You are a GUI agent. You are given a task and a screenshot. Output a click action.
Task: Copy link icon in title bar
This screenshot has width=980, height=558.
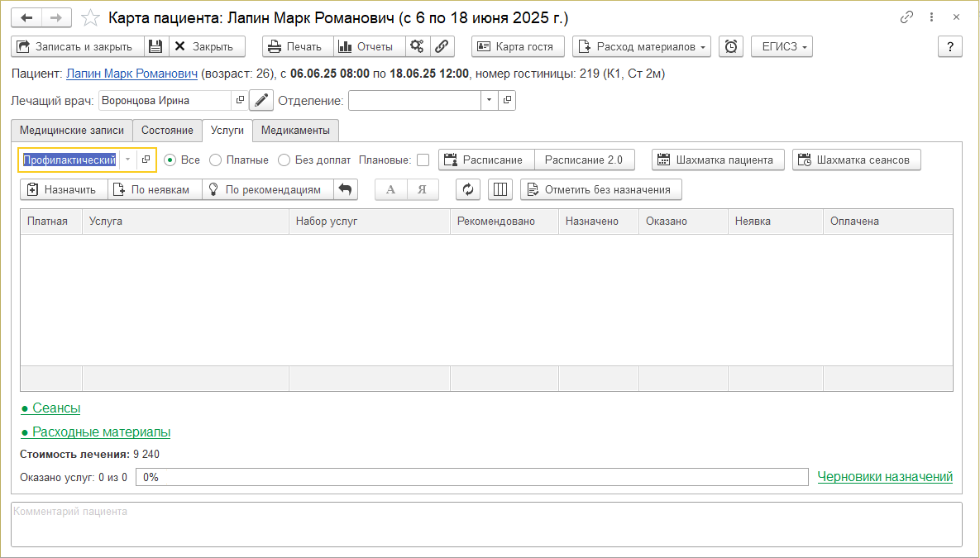coord(906,17)
